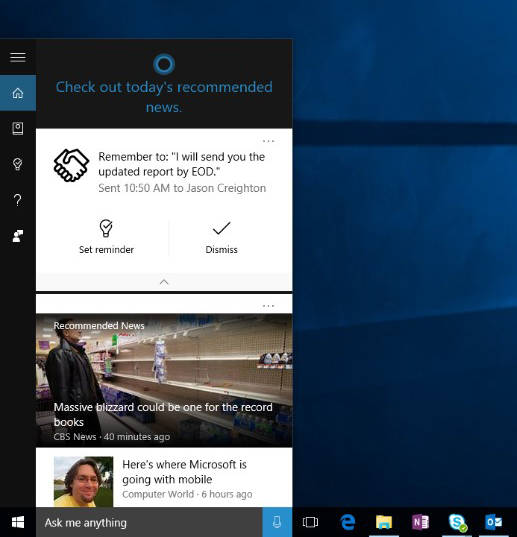Click Ask me anything search field
This screenshot has width=517, height=537.
(x=149, y=522)
